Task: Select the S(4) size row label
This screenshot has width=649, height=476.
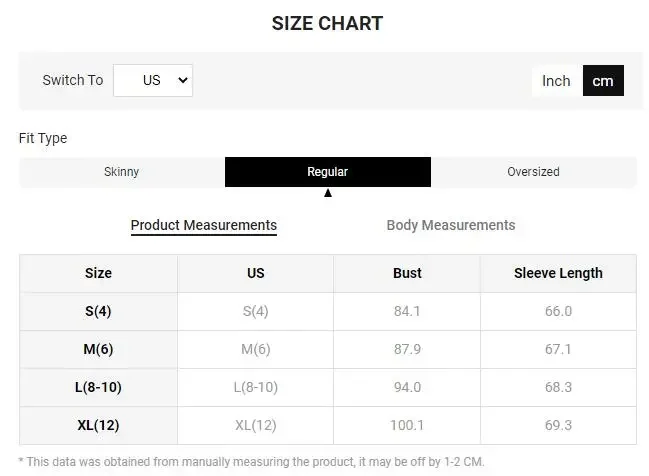Action: (x=99, y=311)
